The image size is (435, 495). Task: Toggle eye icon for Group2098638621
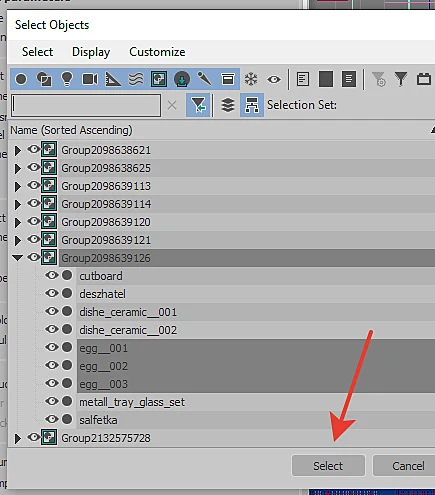click(x=34, y=149)
